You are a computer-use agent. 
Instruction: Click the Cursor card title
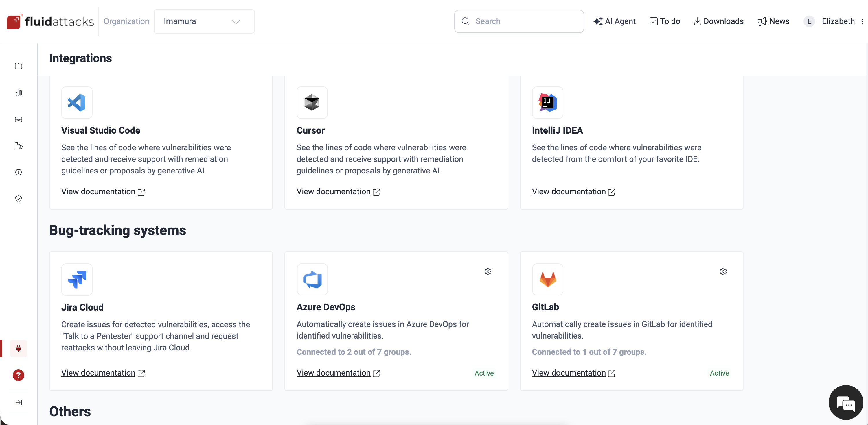pyautogui.click(x=310, y=130)
